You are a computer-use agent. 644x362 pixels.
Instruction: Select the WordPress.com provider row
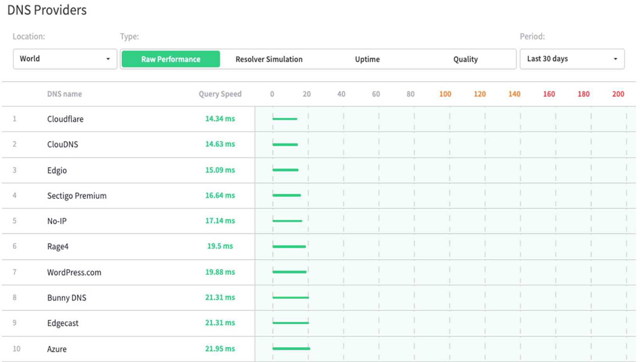(x=74, y=272)
